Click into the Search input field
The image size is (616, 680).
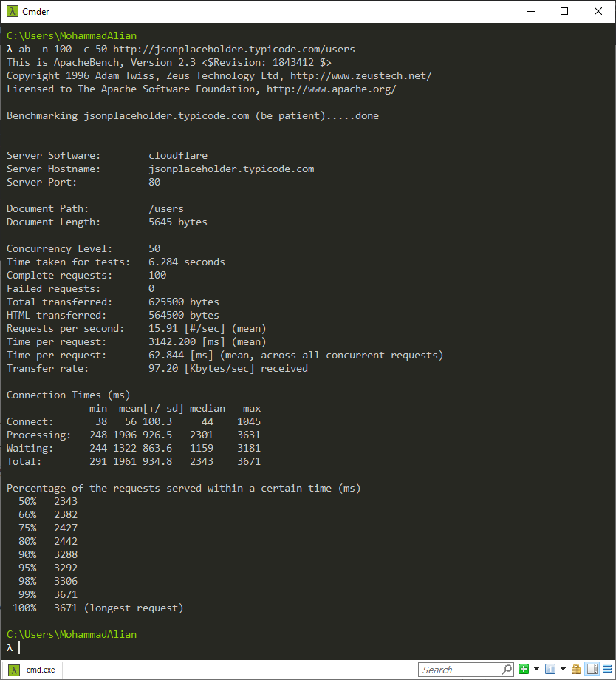pyautogui.click(x=459, y=670)
